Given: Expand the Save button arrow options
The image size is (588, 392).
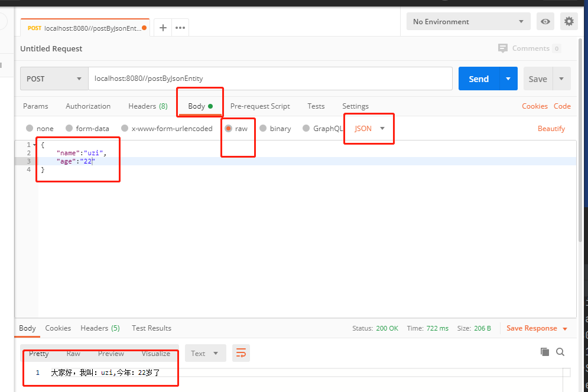Looking at the screenshot, I should coord(561,79).
